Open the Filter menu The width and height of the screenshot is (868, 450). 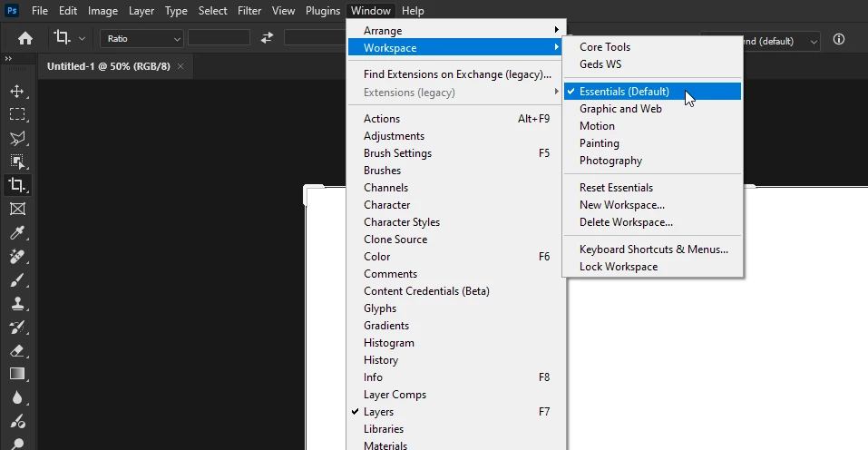point(249,11)
